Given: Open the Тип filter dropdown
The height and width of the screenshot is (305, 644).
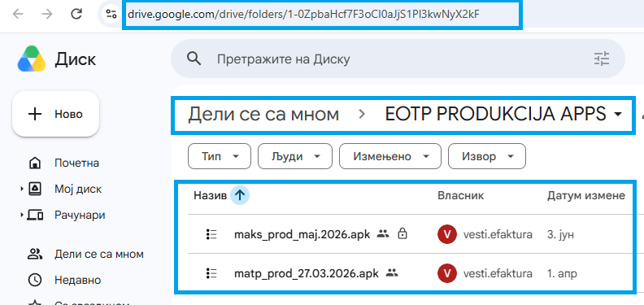Looking at the screenshot, I should [x=220, y=156].
